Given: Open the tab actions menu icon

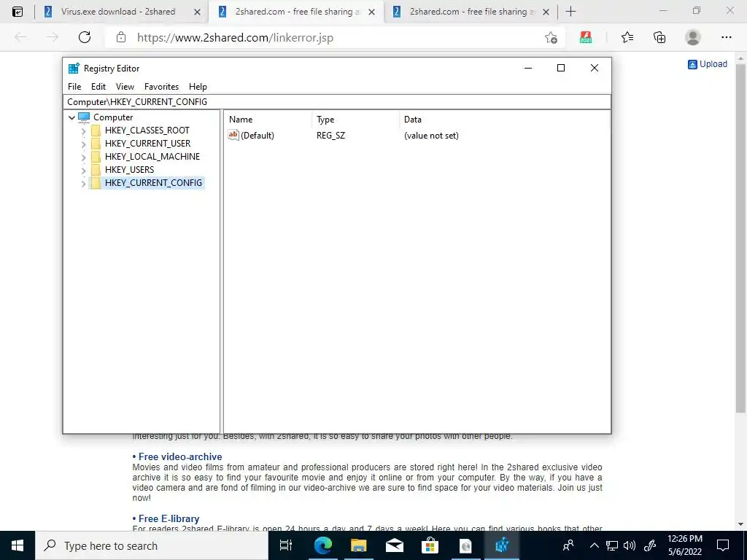Looking at the screenshot, I should 18,12.
